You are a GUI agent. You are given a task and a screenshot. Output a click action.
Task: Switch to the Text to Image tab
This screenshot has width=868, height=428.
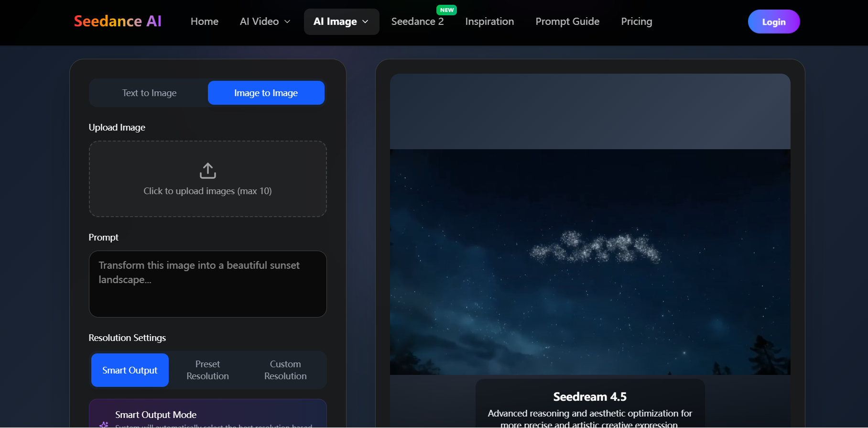tap(149, 93)
